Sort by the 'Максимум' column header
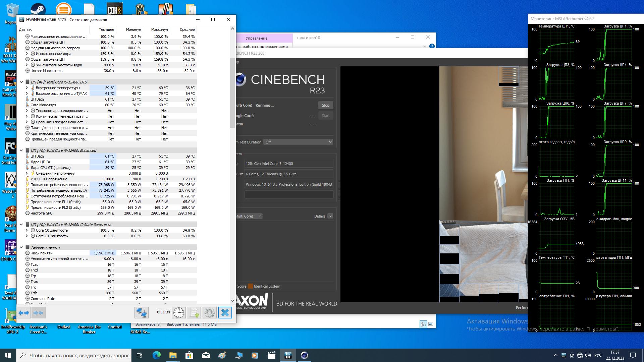The image size is (644, 362). tap(159, 29)
